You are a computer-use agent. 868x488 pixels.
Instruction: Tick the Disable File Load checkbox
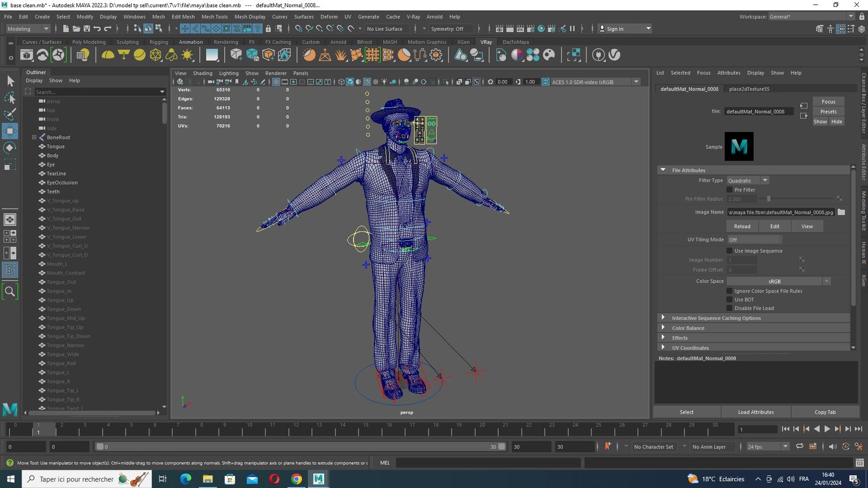[x=730, y=308]
